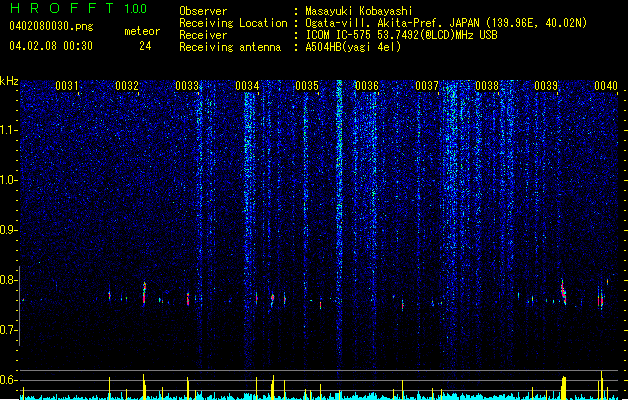Click the meteor echo just after 0032
629x400 pixels.
[144, 294]
